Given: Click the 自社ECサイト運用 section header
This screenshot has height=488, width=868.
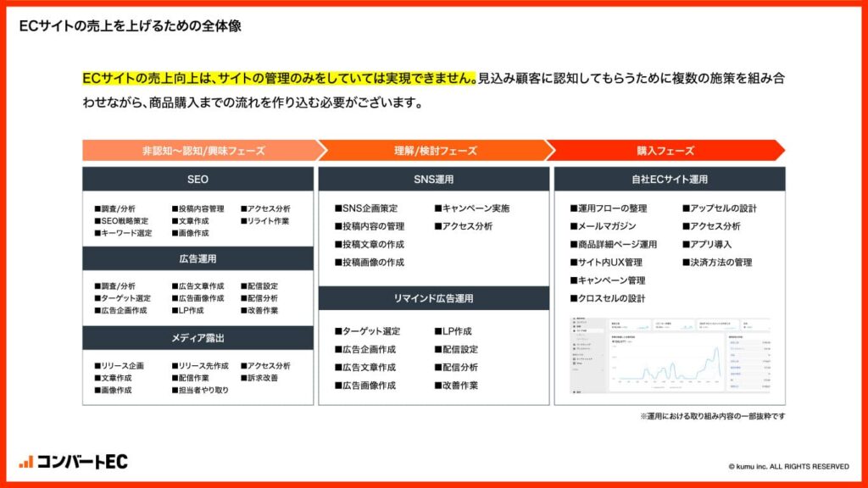Looking at the screenshot, I should 670,180.
